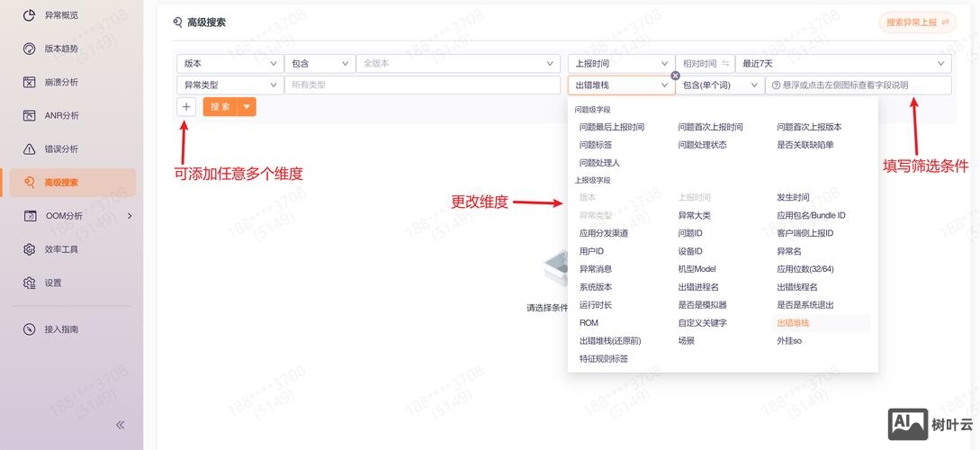The width and height of the screenshot is (980, 450).
Task: Select 发生时间 option
Action: [793, 197]
